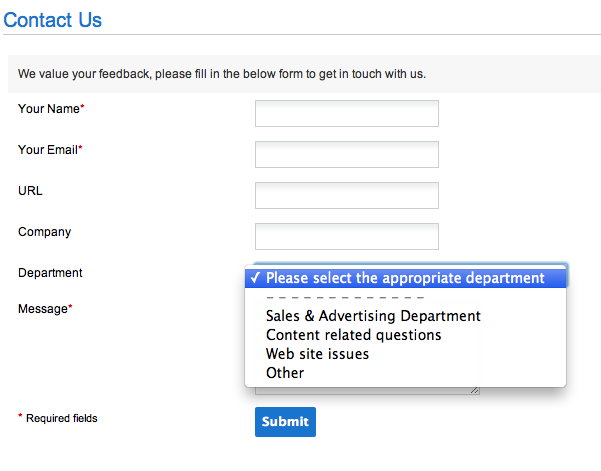The image size is (601, 471).
Task: Click the Contact Us heading
Action: [x=53, y=20]
